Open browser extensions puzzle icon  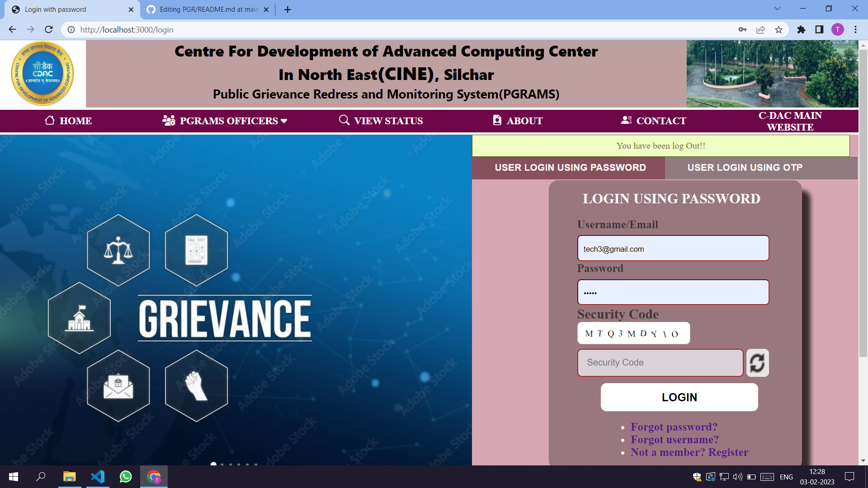801,30
